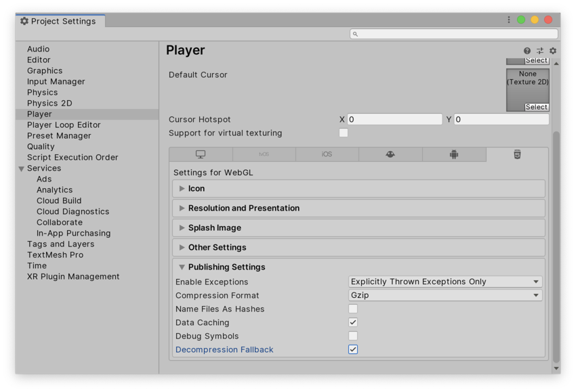This screenshot has width=576, height=392.
Task: Click the WebGL platform tab icon
Action: click(x=517, y=154)
